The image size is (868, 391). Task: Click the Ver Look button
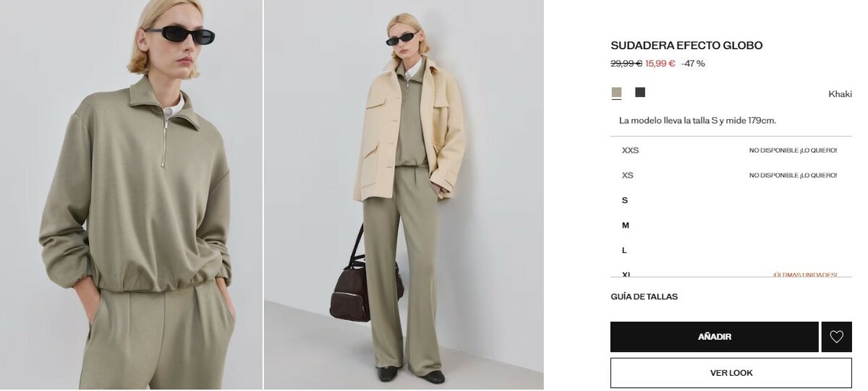(731, 373)
